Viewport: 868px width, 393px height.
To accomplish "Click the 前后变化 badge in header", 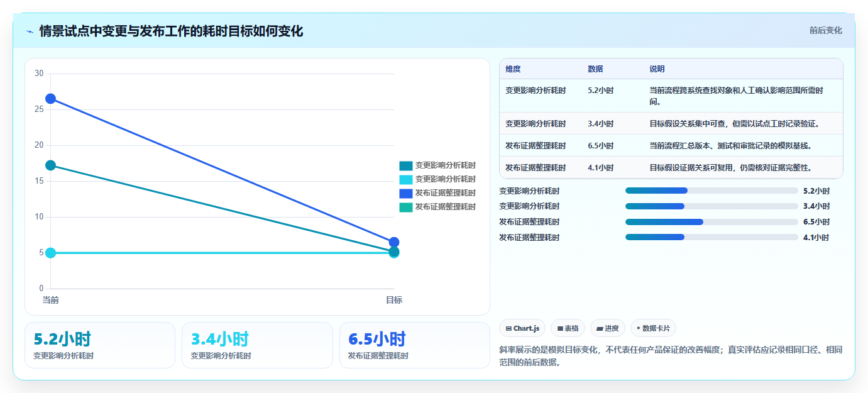I will tap(825, 31).
